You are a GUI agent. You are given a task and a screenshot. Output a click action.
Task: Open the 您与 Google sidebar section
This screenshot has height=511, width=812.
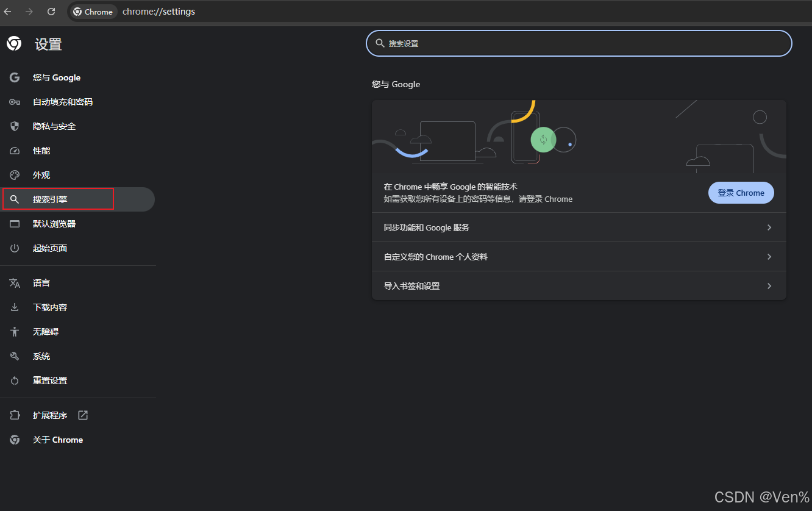coord(77,77)
